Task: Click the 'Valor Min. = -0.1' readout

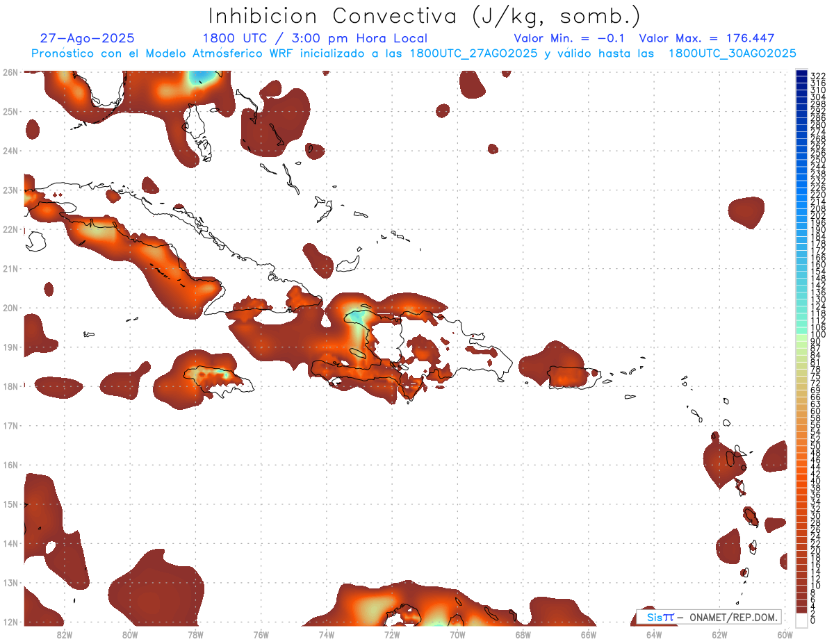Action: pos(570,38)
